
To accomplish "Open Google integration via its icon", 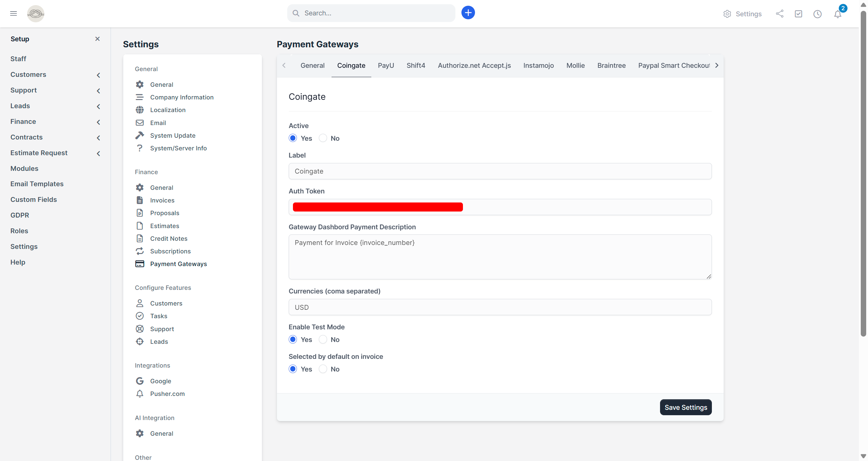I will [x=140, y=381].
